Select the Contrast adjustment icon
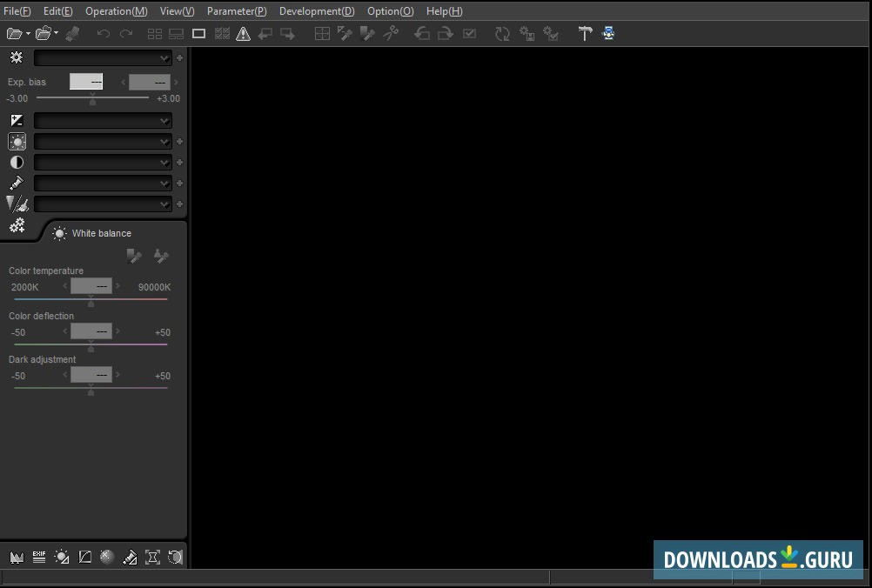Screen dimensions: 872x588 [x=17, y=162]
